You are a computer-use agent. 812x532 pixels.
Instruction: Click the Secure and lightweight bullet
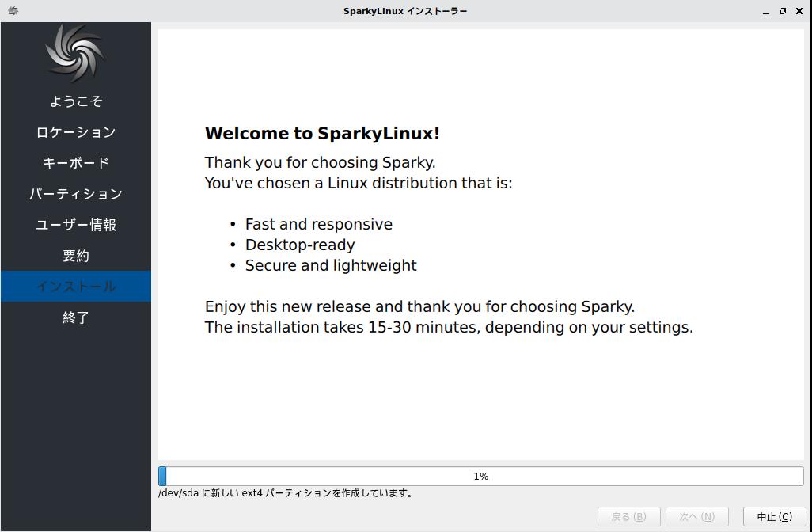[331, 265]
